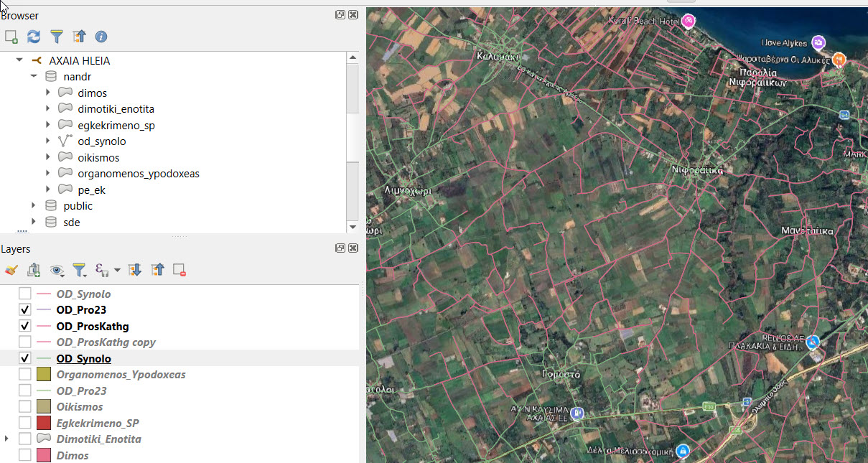868x463 pixels.
Task: Refresh the Browser panel
Action: pyautogui.click(x=34, y=36)
